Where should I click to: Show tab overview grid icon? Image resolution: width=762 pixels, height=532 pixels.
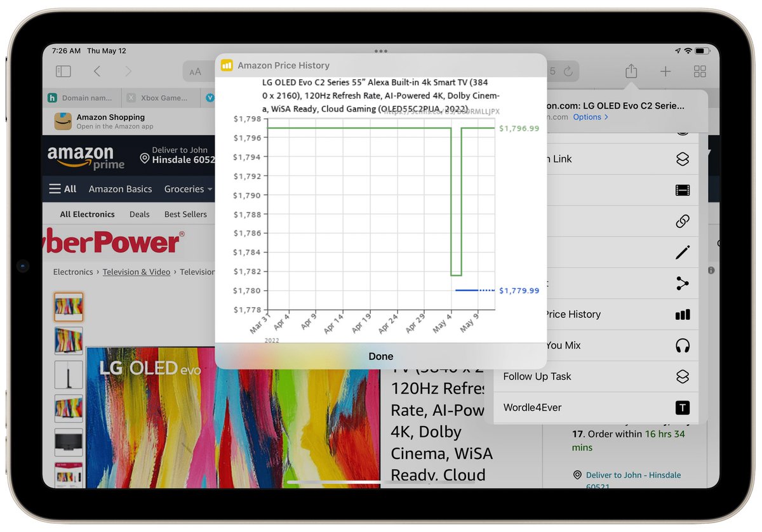click(700, 72)
